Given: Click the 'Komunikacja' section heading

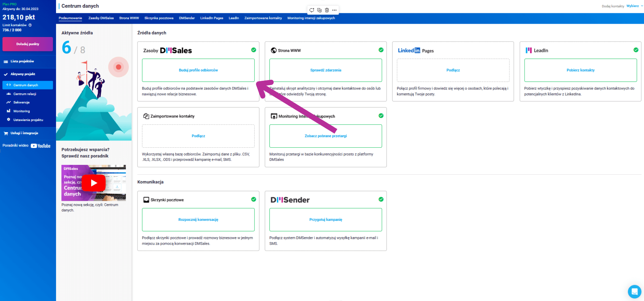Looking at the screenshot, I should [150, 182].
